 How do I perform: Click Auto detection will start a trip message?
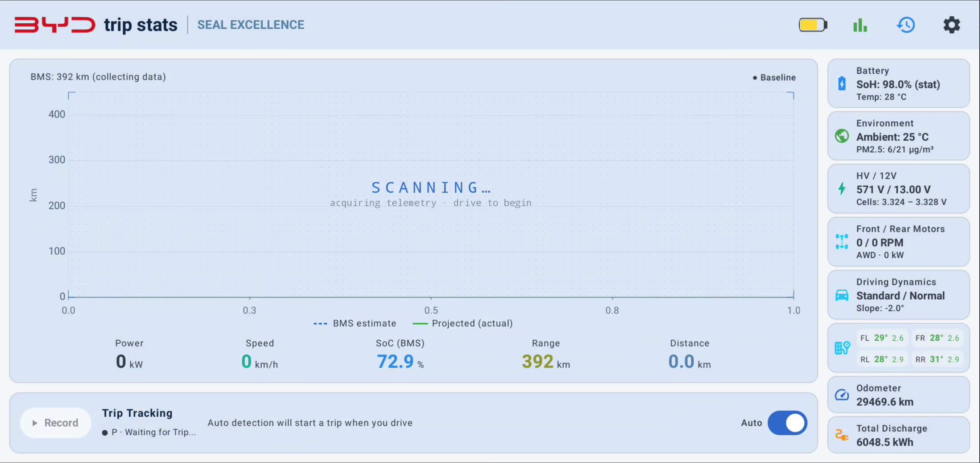(310, 423)
